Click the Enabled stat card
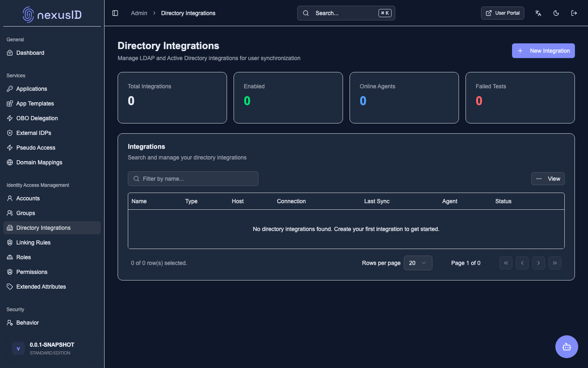The width and height of the screenshot is (588, 368). [x=288, y=98]
